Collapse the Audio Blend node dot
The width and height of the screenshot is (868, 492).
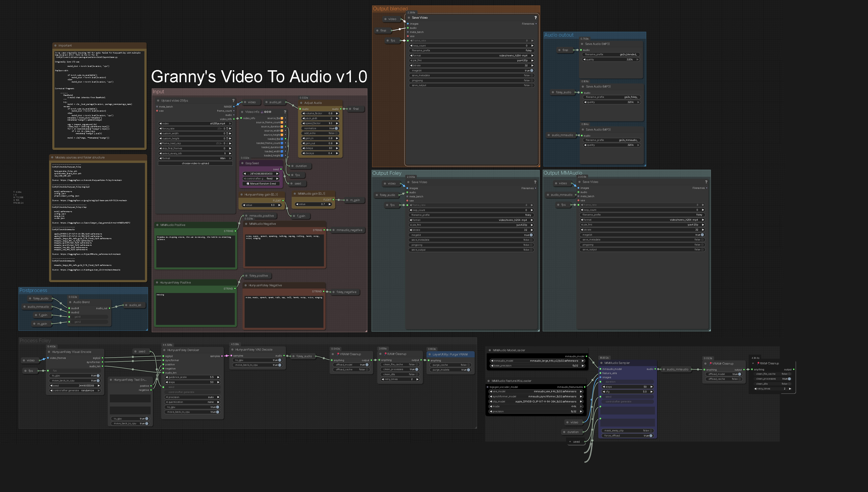pyautogui.click(x=70, y=302)
